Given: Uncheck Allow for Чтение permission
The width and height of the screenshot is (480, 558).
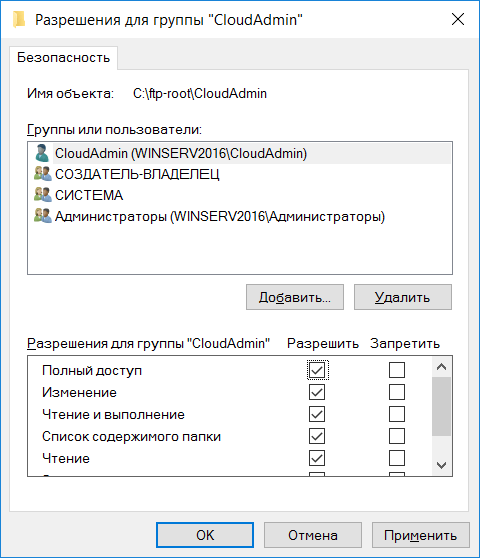Looking at the screenshot, I should click(317, 458).
